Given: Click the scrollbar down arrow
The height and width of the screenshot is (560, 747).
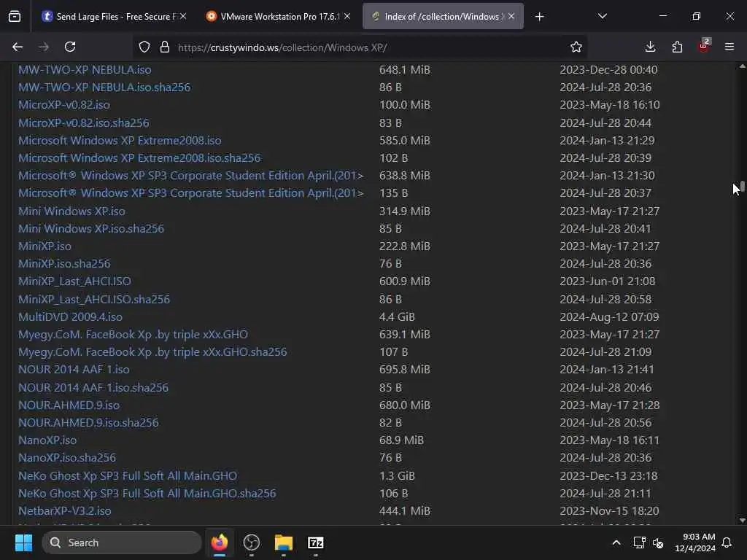Looking at the screenshot, I should pyautogui.click(x=742, y=521).
